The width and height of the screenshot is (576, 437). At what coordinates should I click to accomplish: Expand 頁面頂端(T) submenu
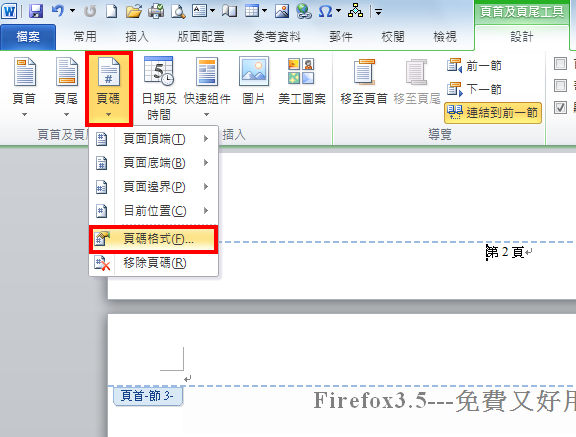[x=154, y=139]
